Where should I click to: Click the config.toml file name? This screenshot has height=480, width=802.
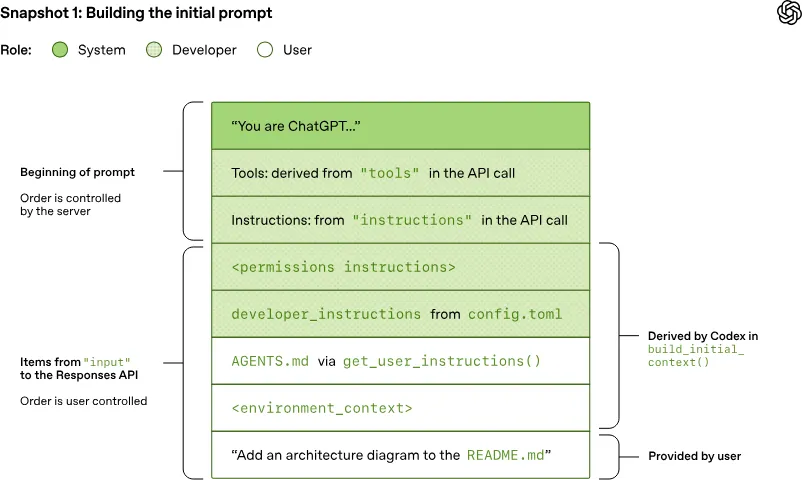(x=516, y=314)
